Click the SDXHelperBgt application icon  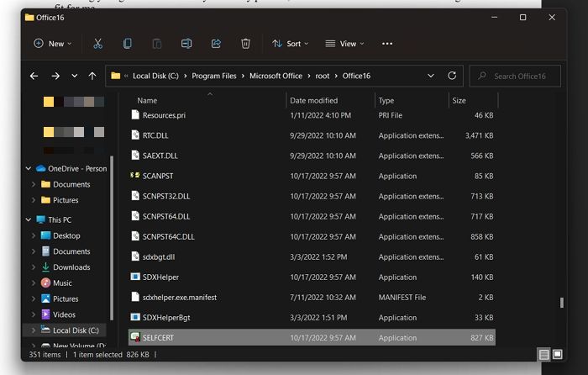(135, 318)
